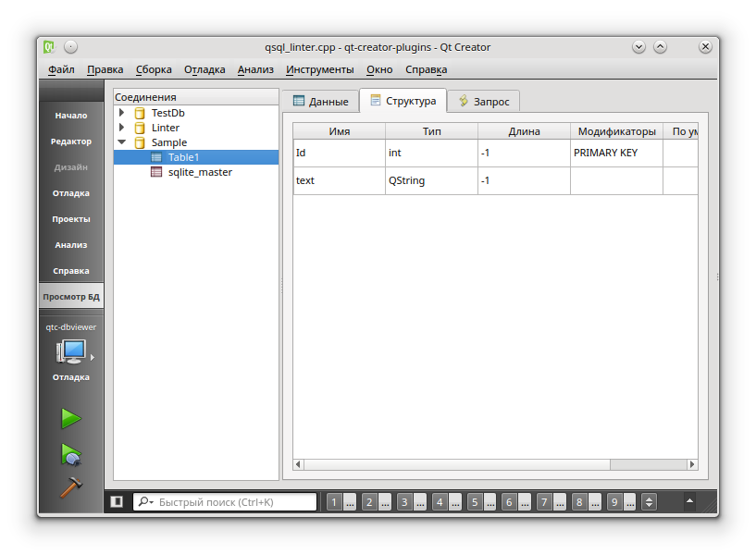Start debugging with the bug-overlay run icon
756x554 pixels.
click(x=71, y=455)
